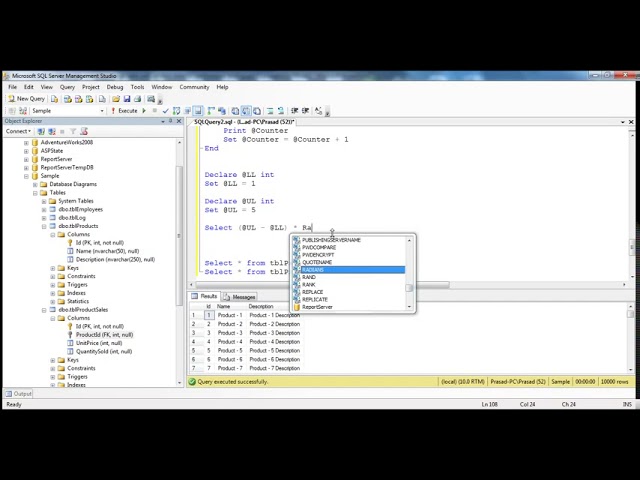The image size is (640, 480).
Task: Open a SQL Server Compact Query
Action: pos(102,99)
